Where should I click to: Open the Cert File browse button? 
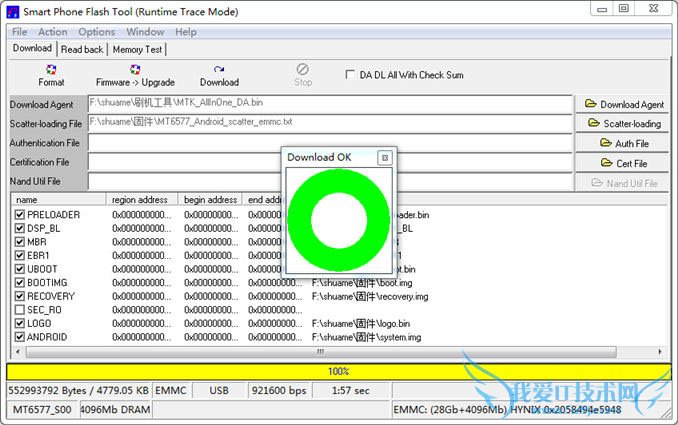[624, 163]
